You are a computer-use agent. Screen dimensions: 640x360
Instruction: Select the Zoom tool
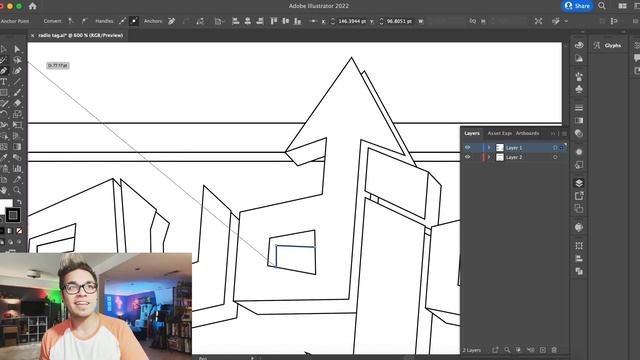point(17,190)
